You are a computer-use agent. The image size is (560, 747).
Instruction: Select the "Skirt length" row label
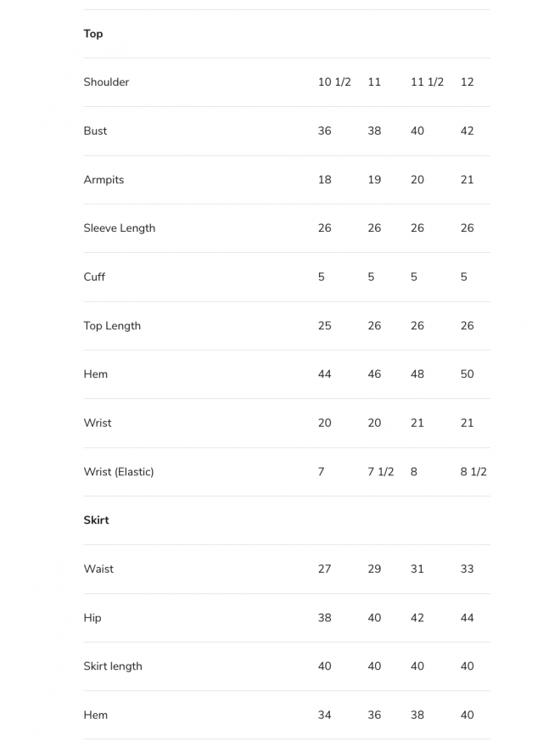[112, 666]
